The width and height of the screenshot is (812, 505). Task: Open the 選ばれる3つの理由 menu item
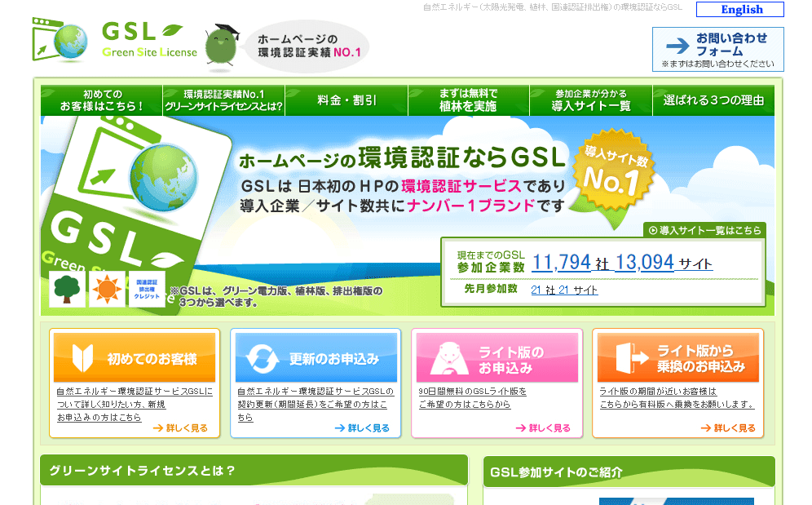tap(713, 100)
